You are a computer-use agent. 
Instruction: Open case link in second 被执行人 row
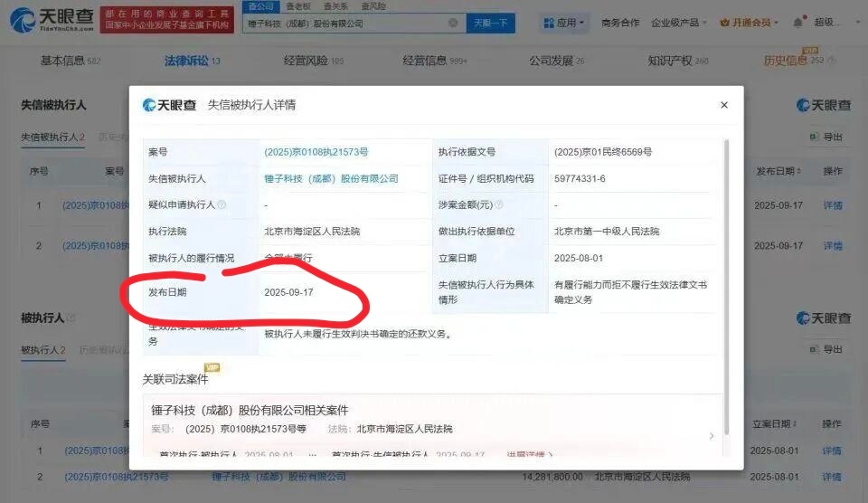[117, 477]
